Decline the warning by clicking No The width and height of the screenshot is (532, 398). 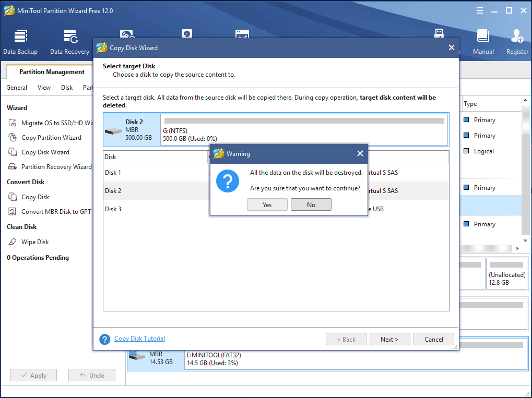311,204
